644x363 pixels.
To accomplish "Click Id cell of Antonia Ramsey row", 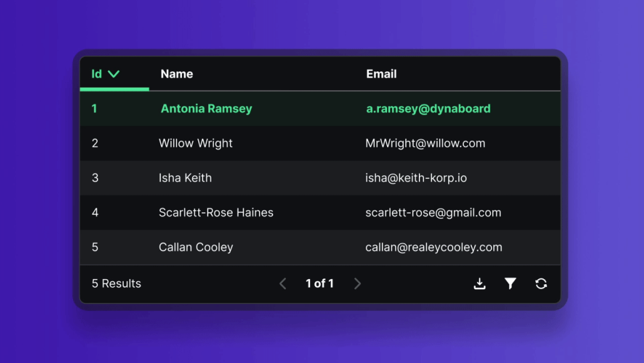I will [x=94, y=108].
